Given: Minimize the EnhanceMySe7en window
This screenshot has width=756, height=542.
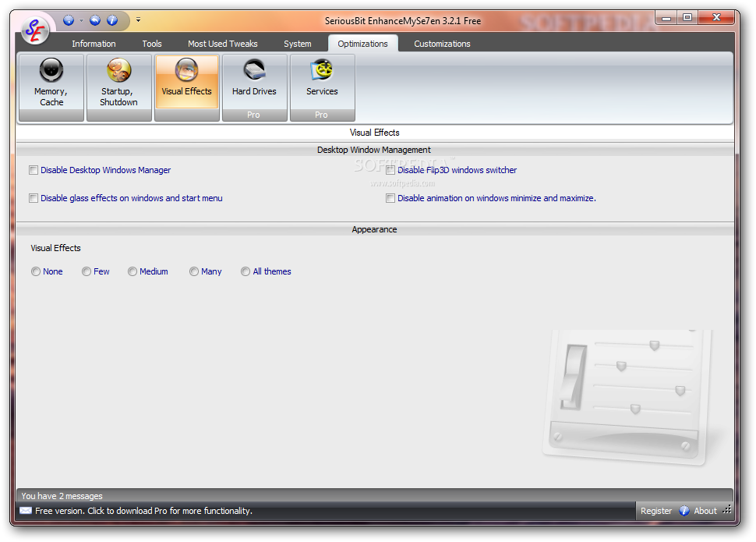Looking at the screenshot, I should 667,18.
